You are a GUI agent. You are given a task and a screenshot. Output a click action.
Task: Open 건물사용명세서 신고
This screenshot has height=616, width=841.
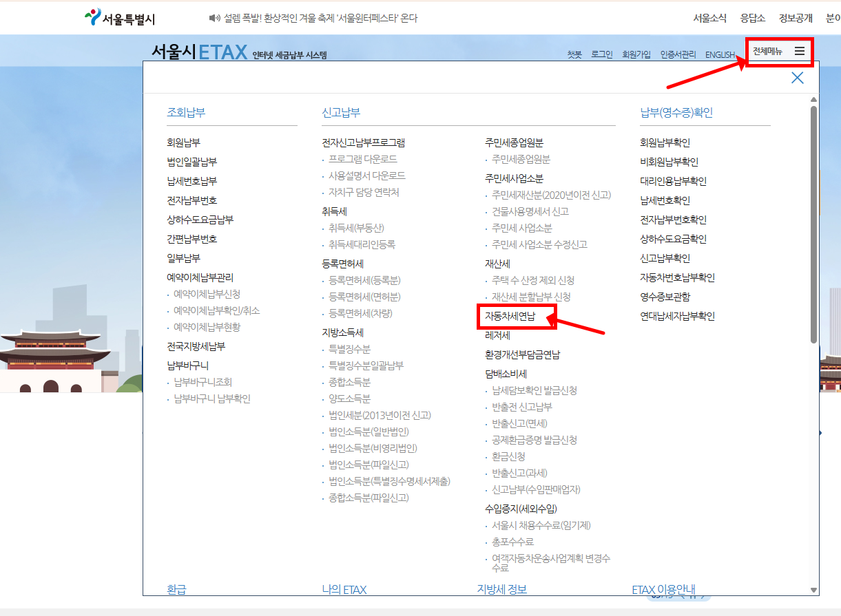coord(530,211)
